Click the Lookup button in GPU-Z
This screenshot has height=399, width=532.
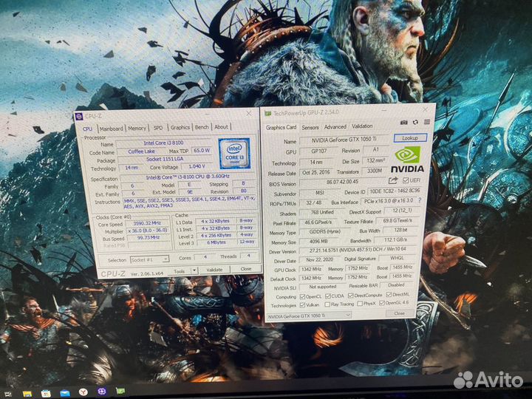pyautogui.click(x=410, y=137)
